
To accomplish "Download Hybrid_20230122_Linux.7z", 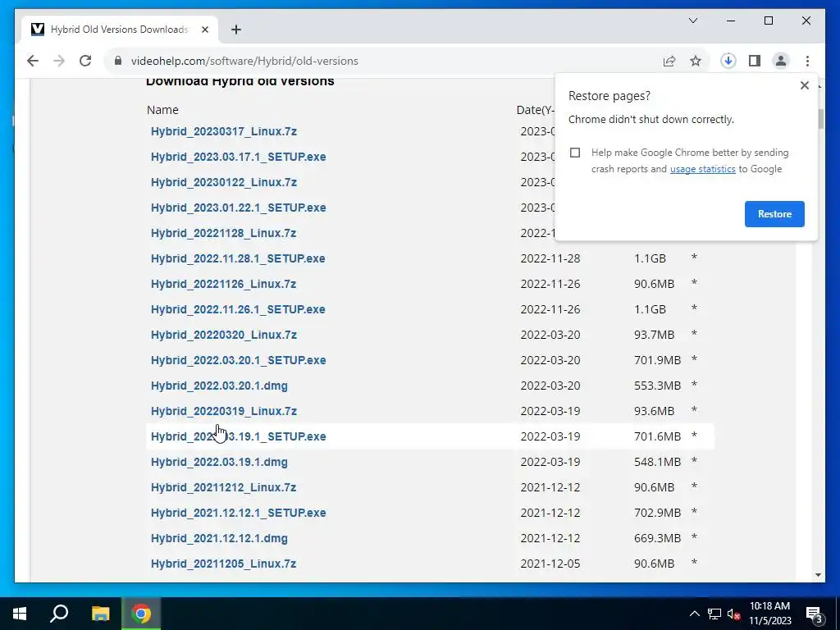I will [223, 182].
